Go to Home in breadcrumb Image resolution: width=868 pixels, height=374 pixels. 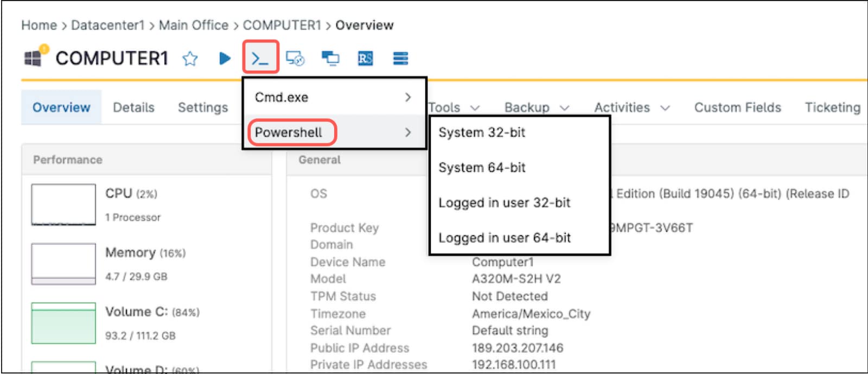39,25
